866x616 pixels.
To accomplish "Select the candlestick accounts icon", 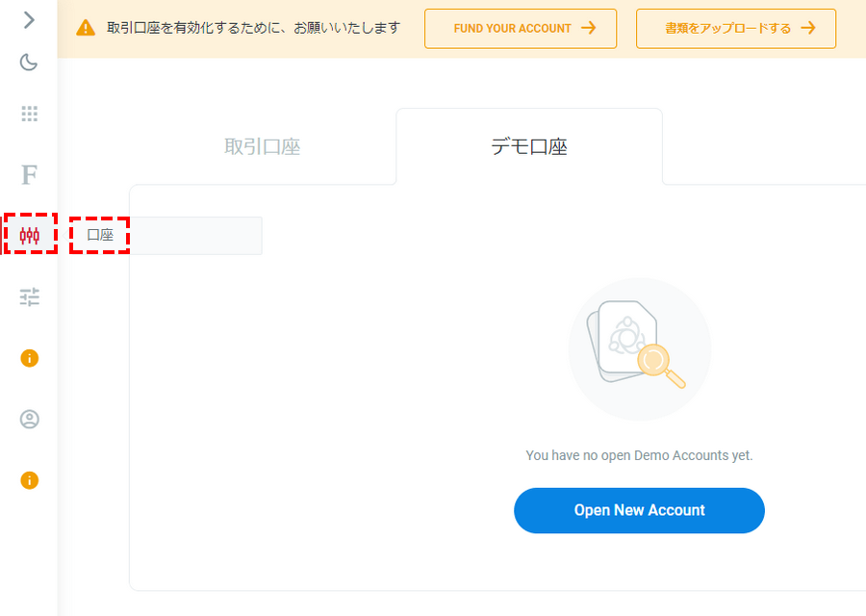I will pyautogui.click(x=29, y=236).
